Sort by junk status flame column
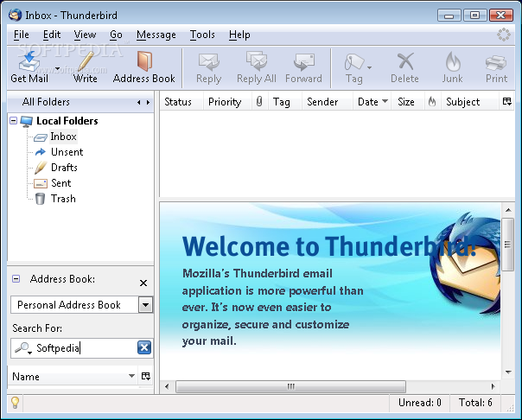This screenshot has height=420, width=522. click(432, 102)
